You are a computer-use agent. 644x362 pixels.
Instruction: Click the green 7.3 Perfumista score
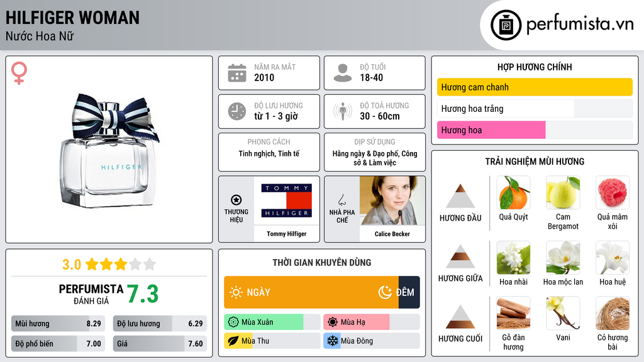click(143, 294)
